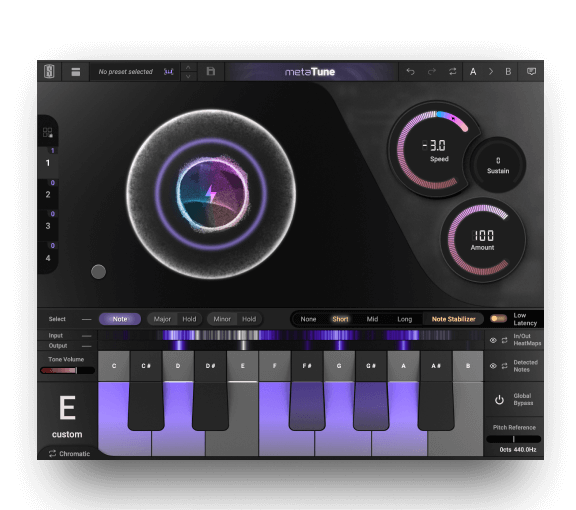Click the purple icon beside preset name
576x510 pixels.
click(169, 72)
